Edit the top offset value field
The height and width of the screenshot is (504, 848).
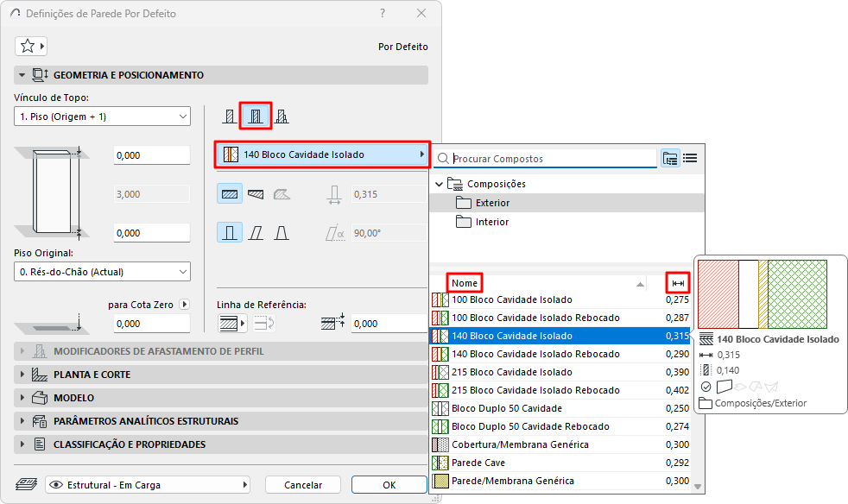[152, 155]
